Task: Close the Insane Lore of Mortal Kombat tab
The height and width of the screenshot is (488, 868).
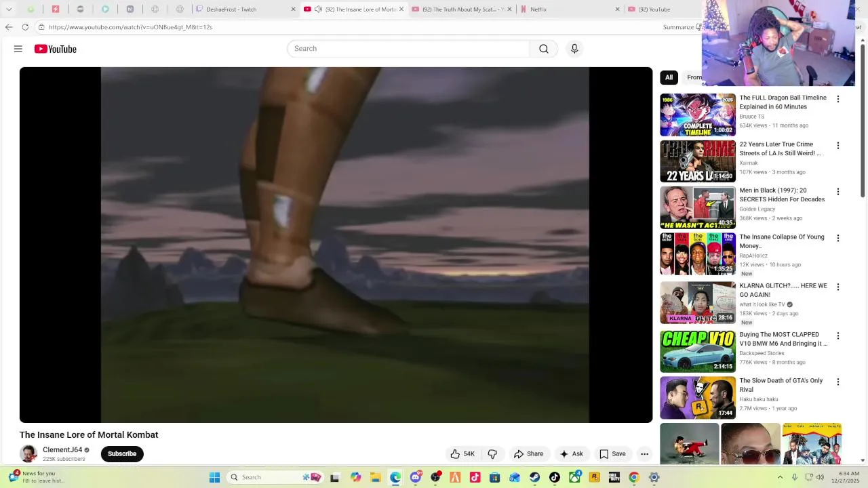Action: point(401,9)
